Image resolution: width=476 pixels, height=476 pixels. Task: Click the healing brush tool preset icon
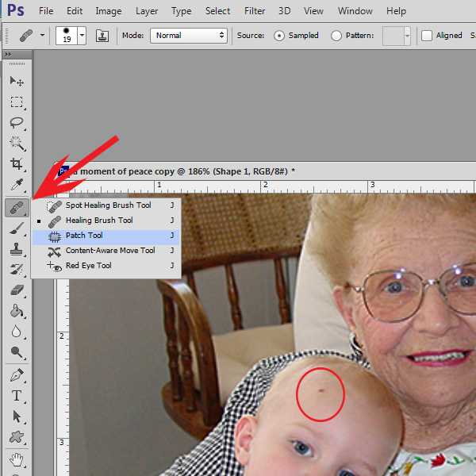26,36
